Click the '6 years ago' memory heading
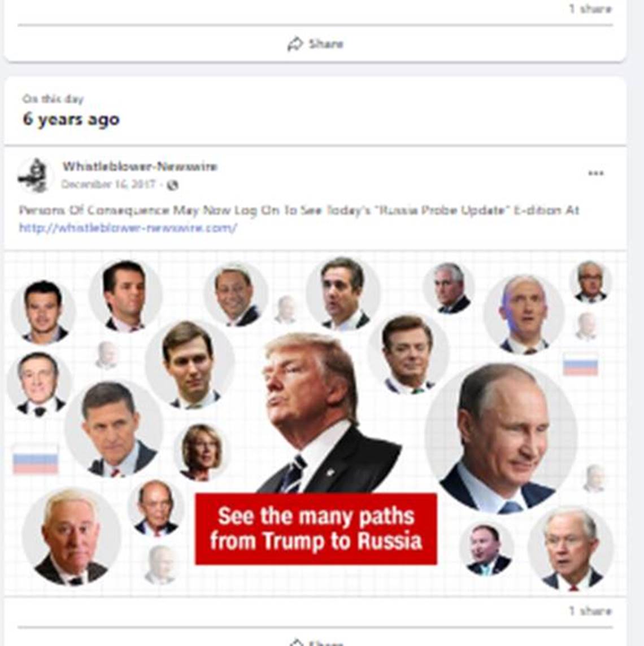 click(71, 119)
